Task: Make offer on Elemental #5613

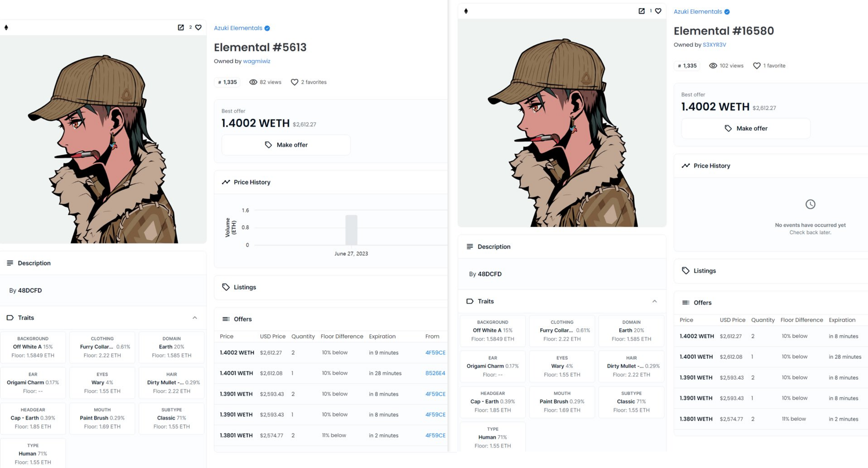Action: [286, 145]
